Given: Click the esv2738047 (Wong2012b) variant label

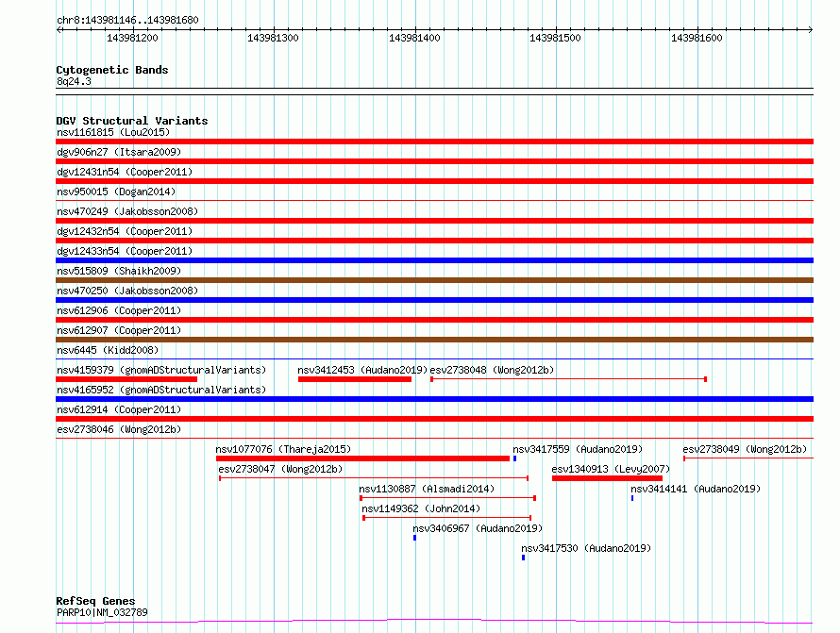Looking at the screenshot, I should (280, 469).
